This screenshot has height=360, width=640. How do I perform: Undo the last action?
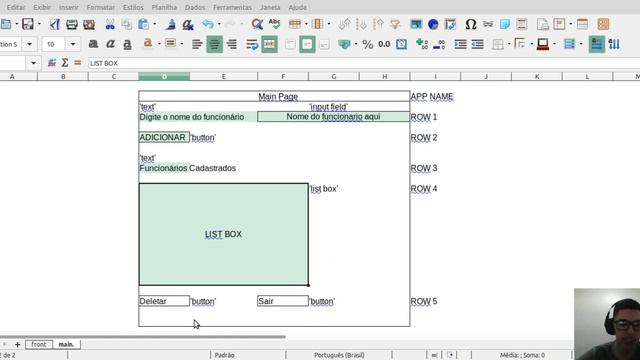tap(208, 24)
